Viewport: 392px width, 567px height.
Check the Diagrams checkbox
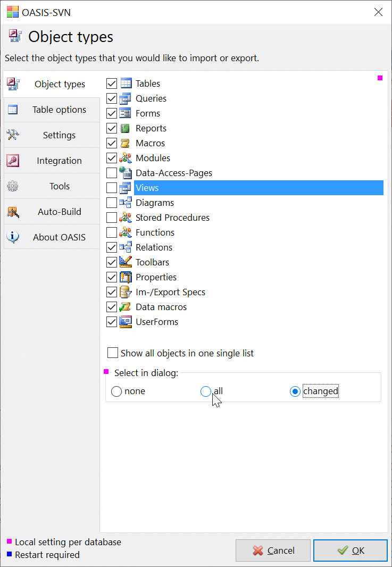112,203
